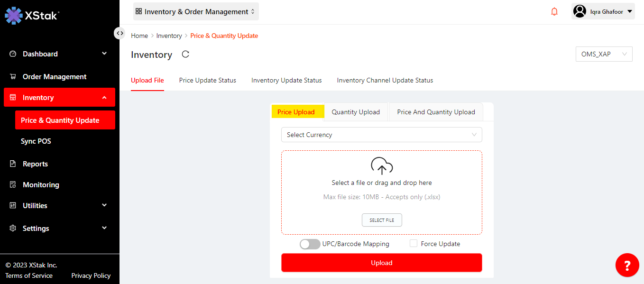Click the user avatar icon
The width and height of the screenshot is (644, 284).
tap(580, 11)
